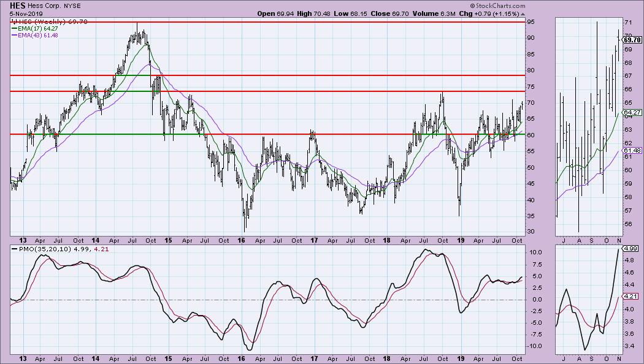
Task: Click the boxed 64.27 EMA label
Action: [x=632, y=112]
